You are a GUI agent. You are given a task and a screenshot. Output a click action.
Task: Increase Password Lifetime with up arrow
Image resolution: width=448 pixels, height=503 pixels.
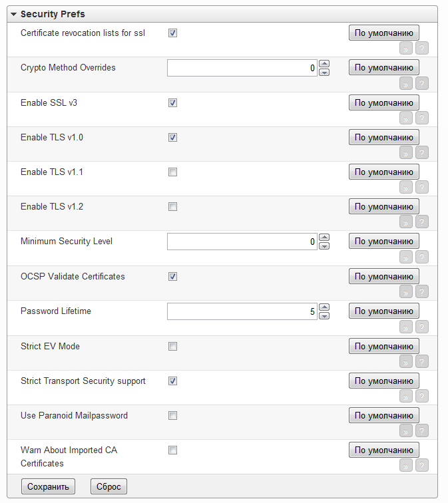324,307
